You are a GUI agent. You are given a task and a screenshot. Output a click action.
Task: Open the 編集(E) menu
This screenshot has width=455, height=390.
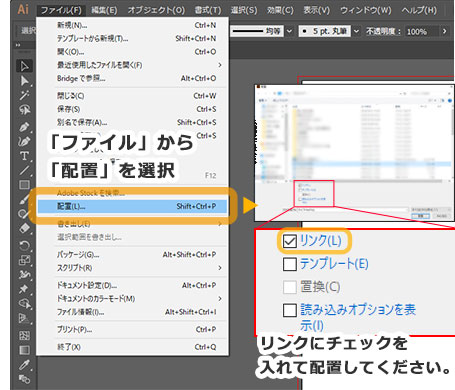pyautogui.click(x=104, y=10)
